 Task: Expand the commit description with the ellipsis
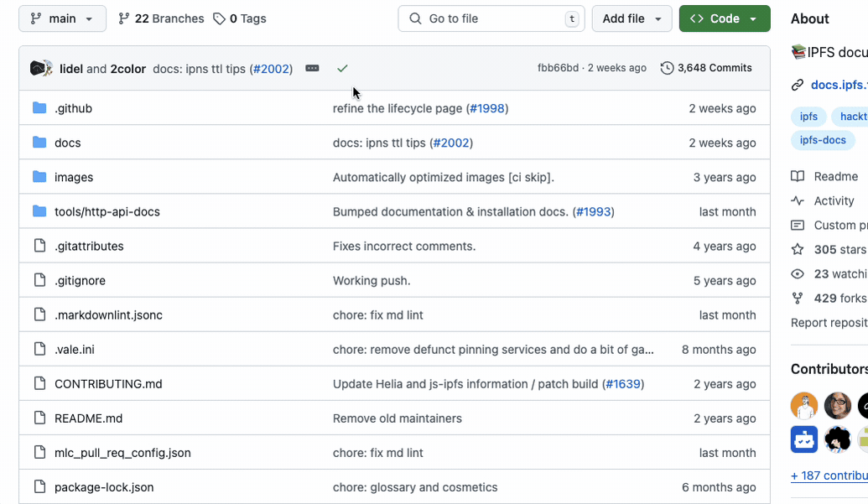click(x=312, y=69)
